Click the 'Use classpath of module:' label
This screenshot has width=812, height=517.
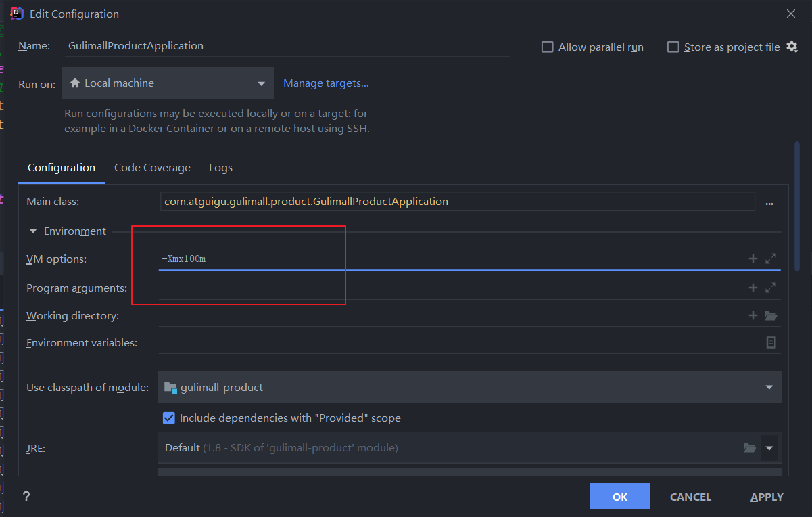point(88,388)
